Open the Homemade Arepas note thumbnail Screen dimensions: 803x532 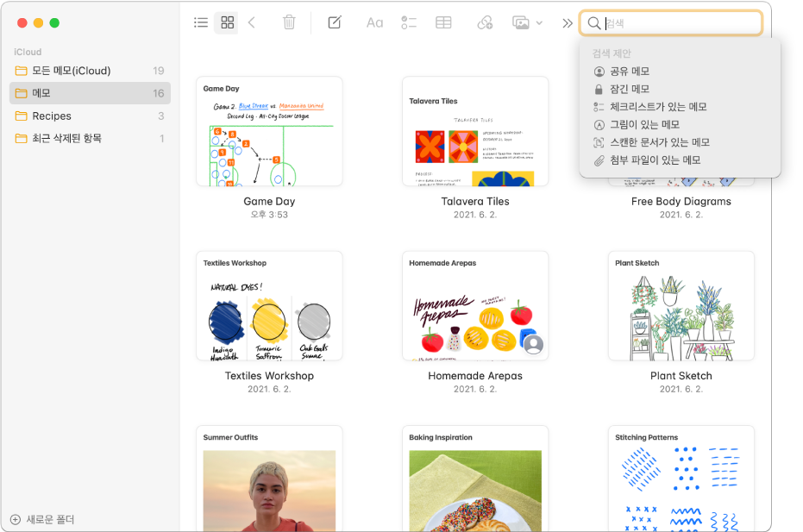click(x=475, y=306)
